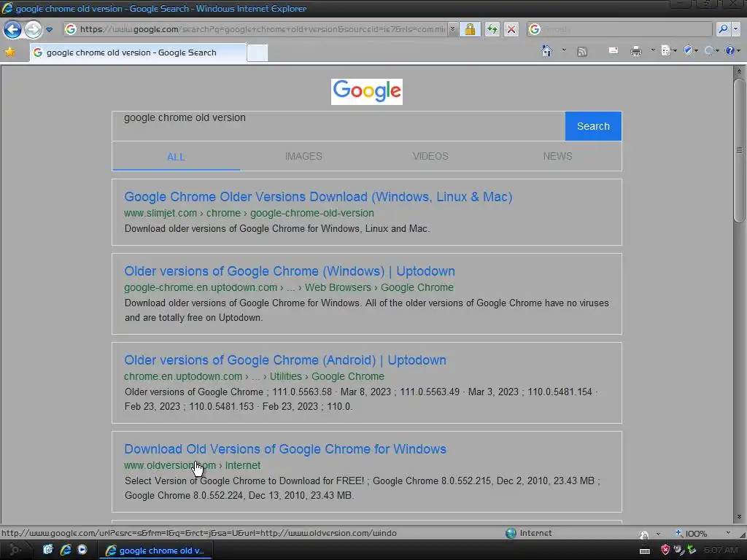747x560 pixels.
Task: Open the recent pages dropdown arrow
Action: tap(49, 29)
